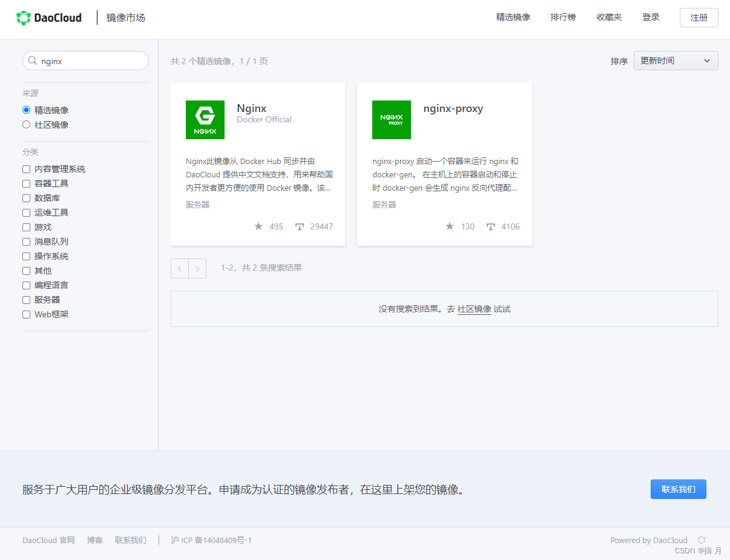Click the 注册 button
730x560 pixels.
click(699, 18)
